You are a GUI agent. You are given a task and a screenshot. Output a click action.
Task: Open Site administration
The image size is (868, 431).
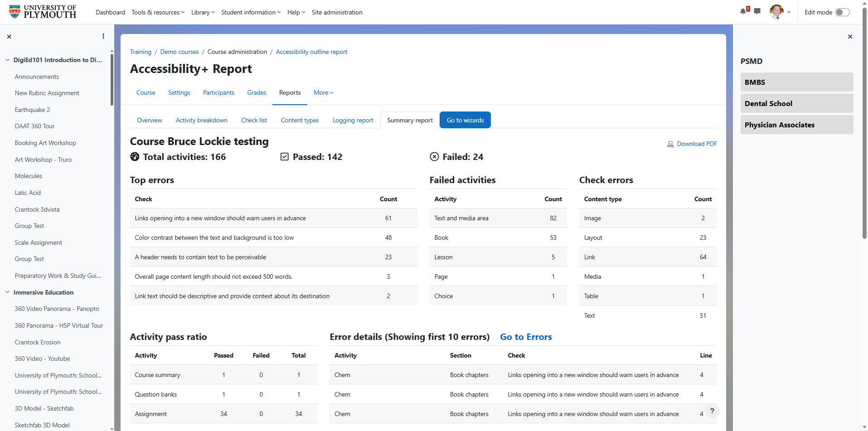[x=337, y=12]
